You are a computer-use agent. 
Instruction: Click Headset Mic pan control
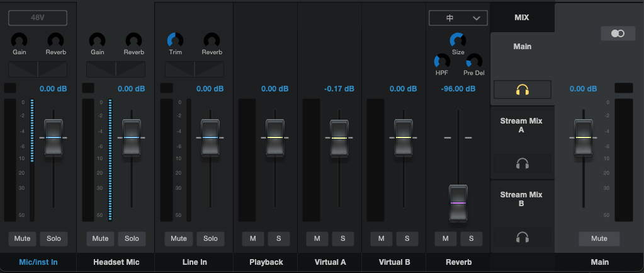click(x=116, y=69)
